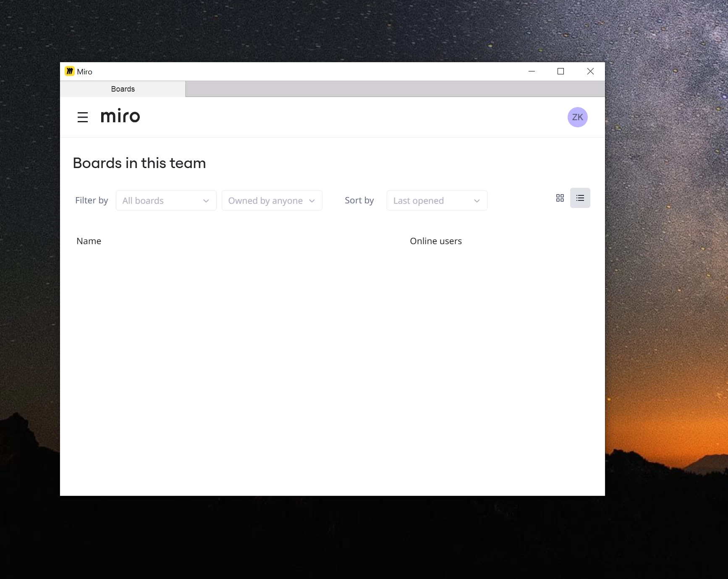
Task: Open the Owned by anyone dropdown
Action: pos(272,200)
